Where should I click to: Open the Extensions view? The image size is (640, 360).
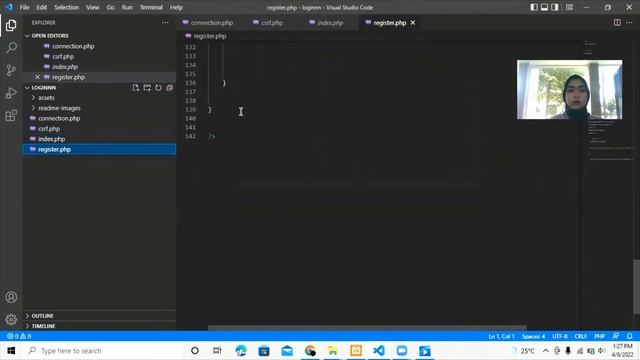pyautogui.click(x=11, y=116)
